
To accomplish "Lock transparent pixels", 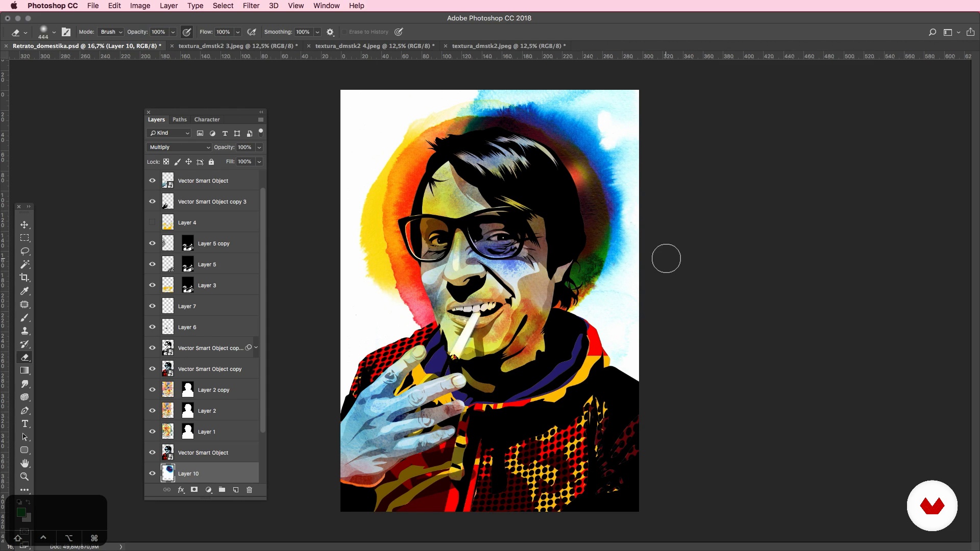I will coord(166,162).
